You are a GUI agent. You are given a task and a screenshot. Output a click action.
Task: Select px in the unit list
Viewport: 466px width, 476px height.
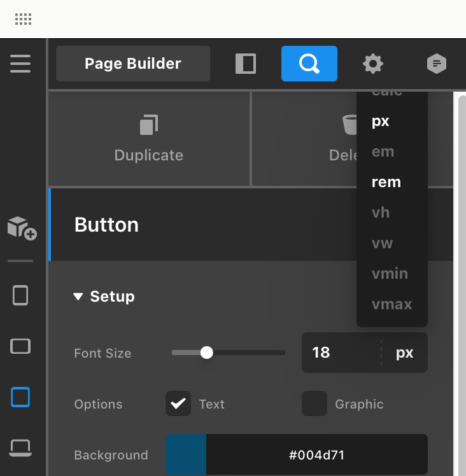[x=381, y=121]
